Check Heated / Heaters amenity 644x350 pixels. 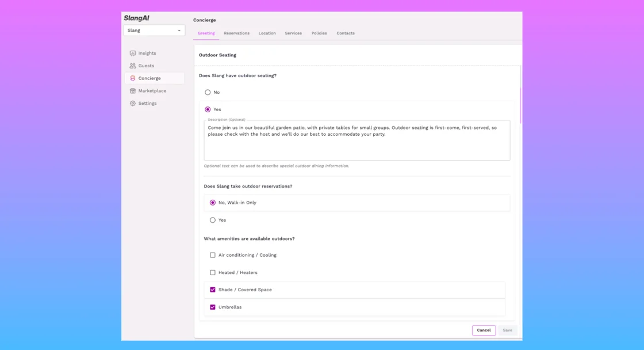tap(212, 272)
